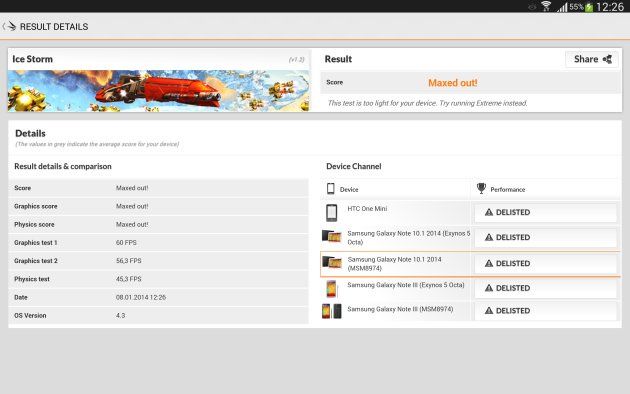The height and width of the screenshot is (394, 630).
Task: Click the Ice Storm title text
Action: [33, 59]
